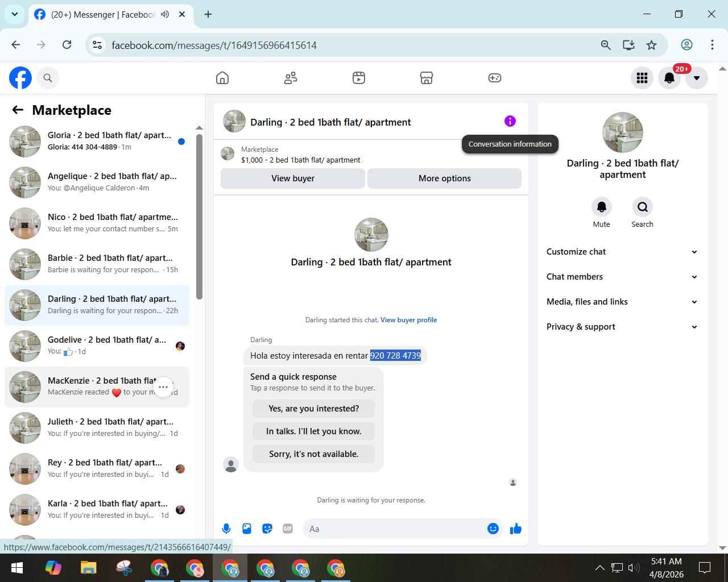The image size is (728, 582).
Task: Bookmark page using the star icon
Action: [x=652, y=45]
